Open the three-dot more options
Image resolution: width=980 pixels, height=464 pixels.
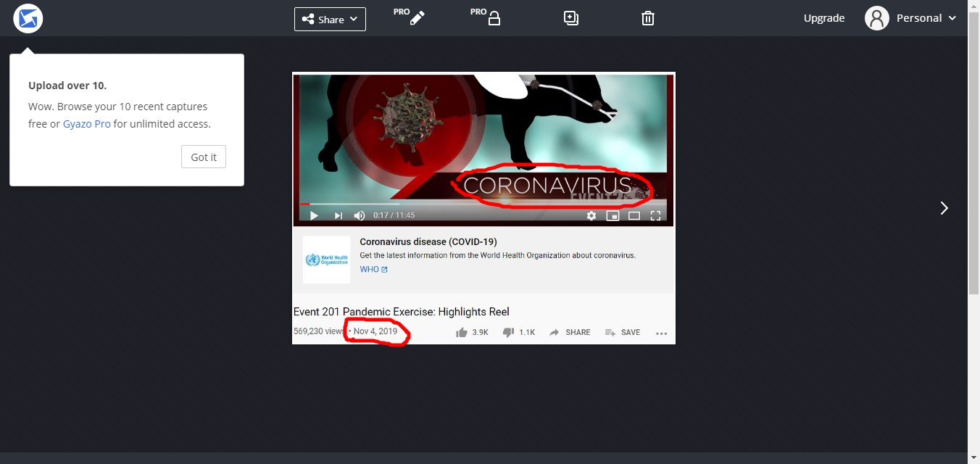pyautogui.click(x=661, y=333)
